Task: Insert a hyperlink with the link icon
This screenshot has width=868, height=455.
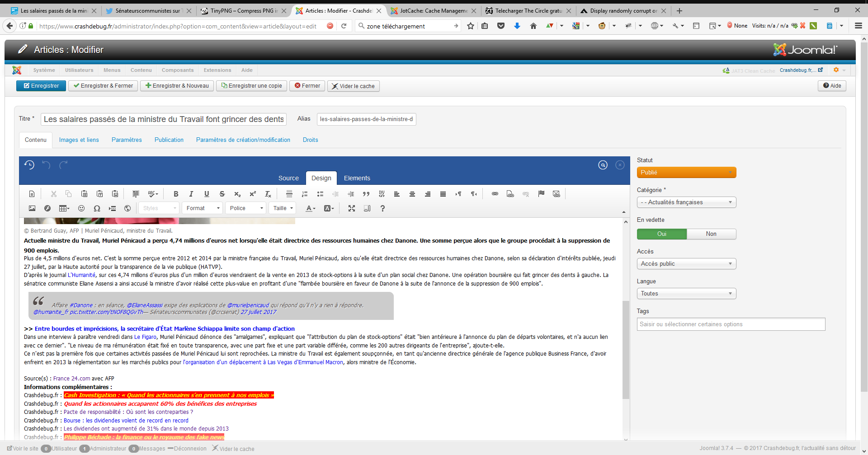Action: pyautogui.click(x=495, y=194)
